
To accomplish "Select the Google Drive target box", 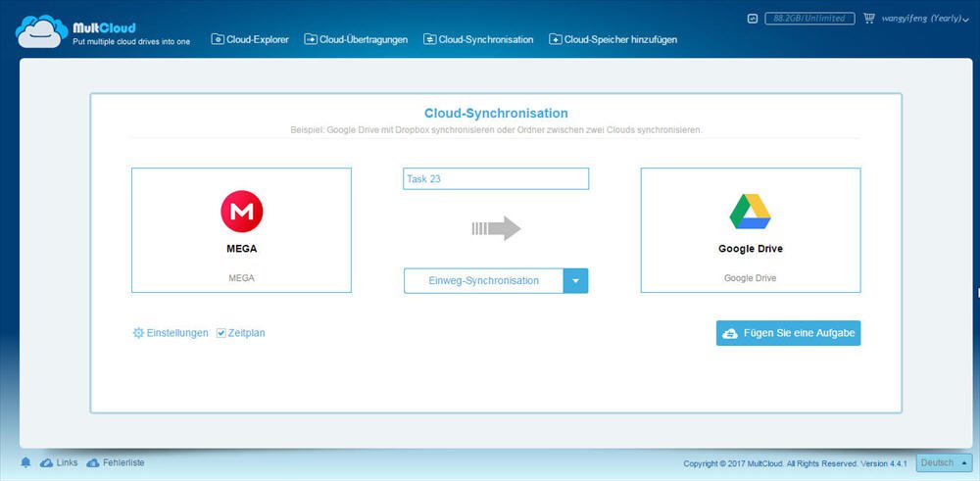I will (x=751, y=230).
